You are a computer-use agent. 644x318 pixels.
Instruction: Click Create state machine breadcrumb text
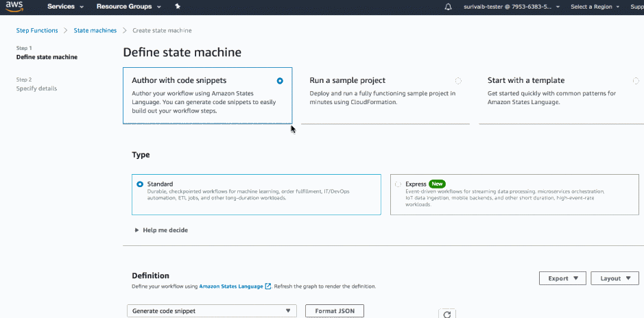pos(162,30)
